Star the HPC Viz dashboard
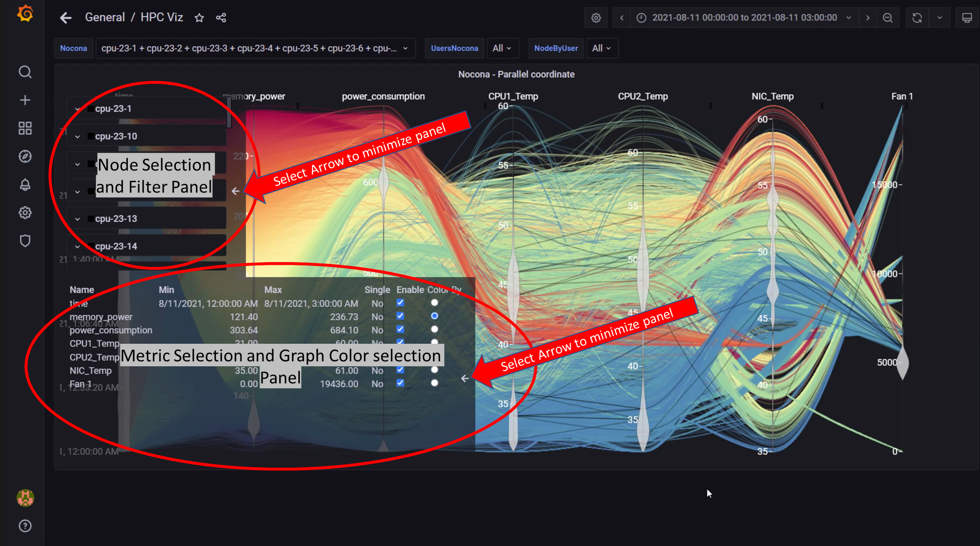 [199, 18]
